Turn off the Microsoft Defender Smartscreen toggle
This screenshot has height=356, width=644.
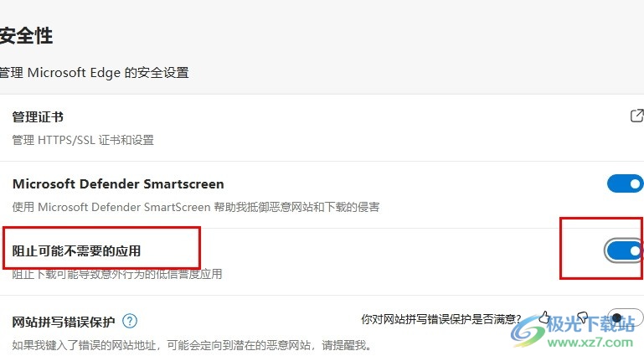coord(625,183)
